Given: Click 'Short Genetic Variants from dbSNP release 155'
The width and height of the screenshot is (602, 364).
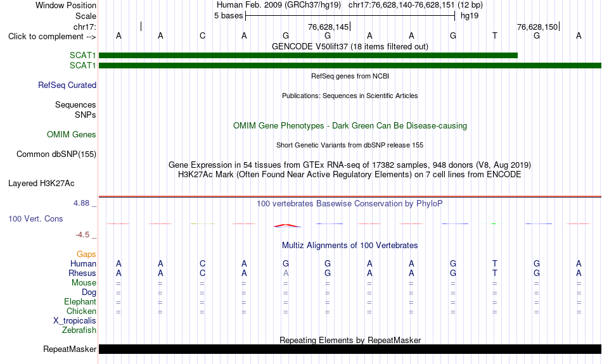Looking at the screenshot, I should click(x=350, y=145).
